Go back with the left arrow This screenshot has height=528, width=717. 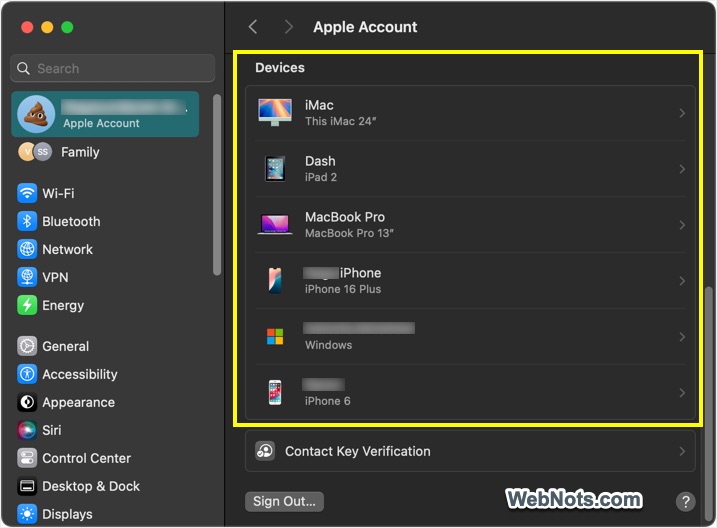[253, 27]
